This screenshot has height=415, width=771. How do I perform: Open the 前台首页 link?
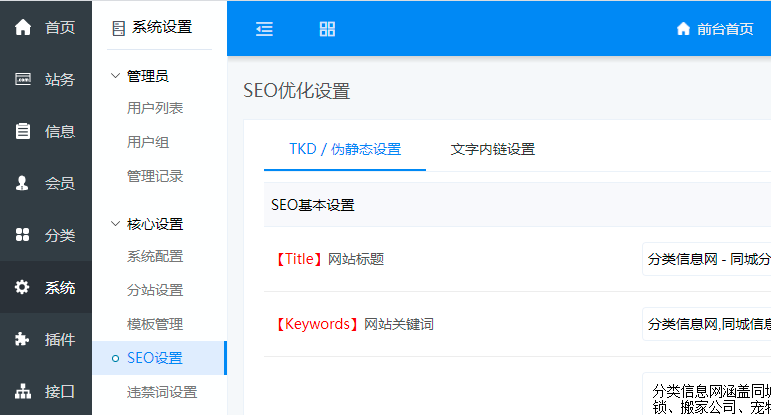(715, 29)
